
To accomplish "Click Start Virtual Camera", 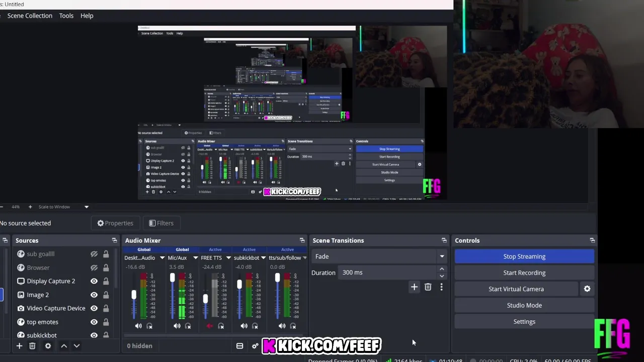I will point(516,289).
